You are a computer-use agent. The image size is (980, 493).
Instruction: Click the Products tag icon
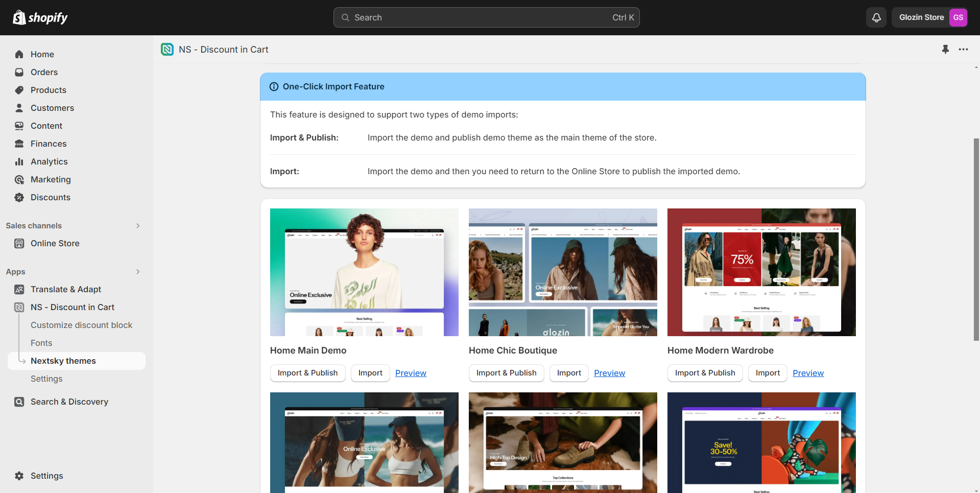19,90
